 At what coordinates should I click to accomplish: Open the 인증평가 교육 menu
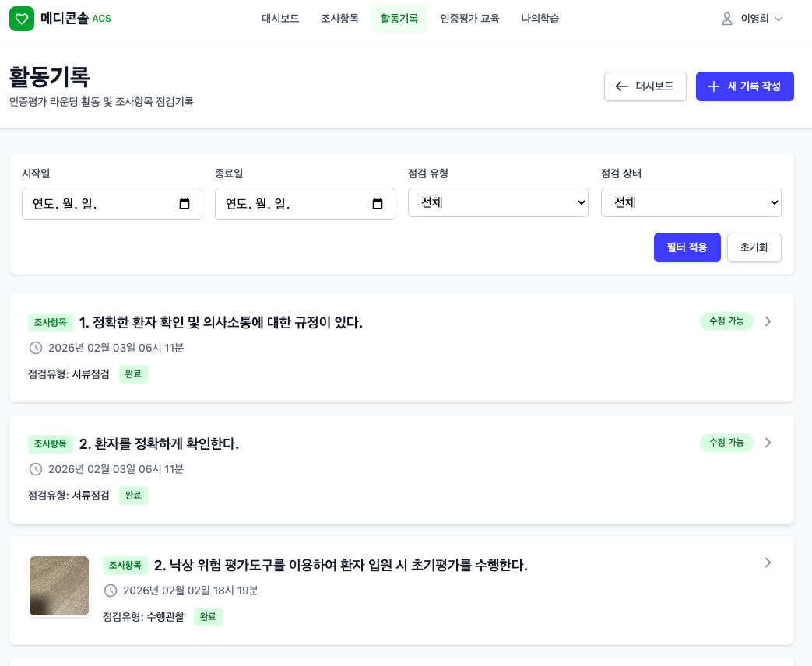tap(469, 19)
